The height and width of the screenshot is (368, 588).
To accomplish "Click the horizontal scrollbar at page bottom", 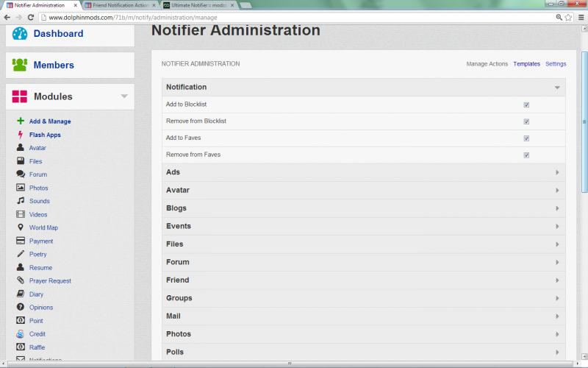I will pyautogui.click(x=290, y=364).
